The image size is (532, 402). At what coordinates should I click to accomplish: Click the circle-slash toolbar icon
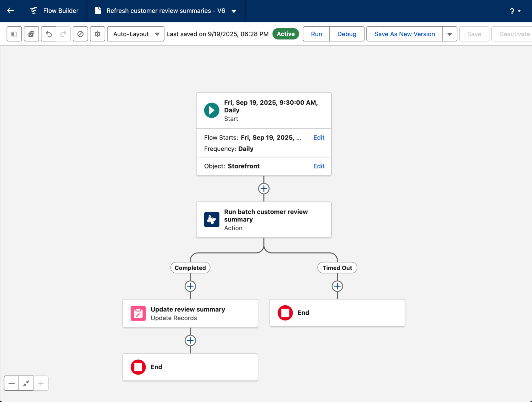[x=80, y=34]
